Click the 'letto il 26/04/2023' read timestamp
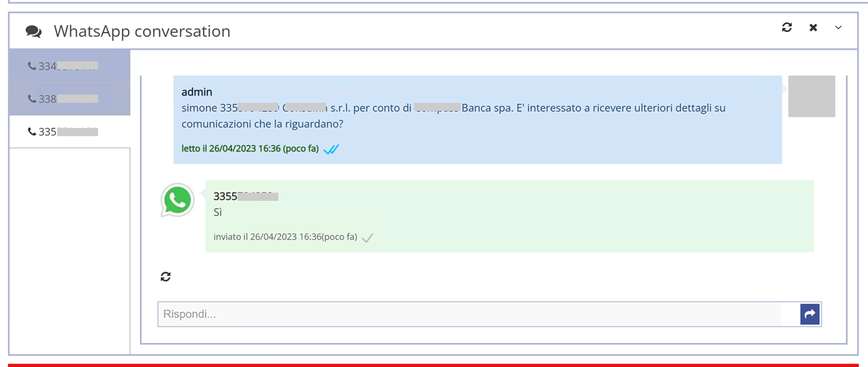The image size is (868, 367). tap(250, 148)
